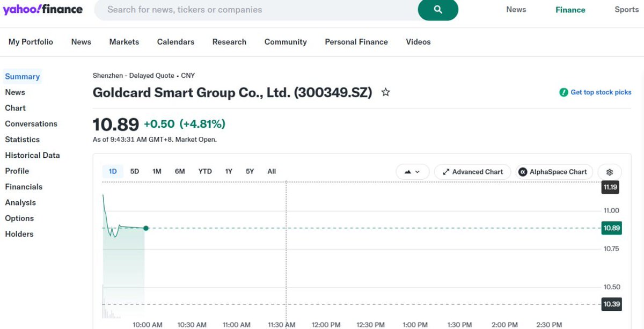This screenshot has height=329, width=644.
Task: Select News in the left sidebar
Action: [x=15, y=92]
